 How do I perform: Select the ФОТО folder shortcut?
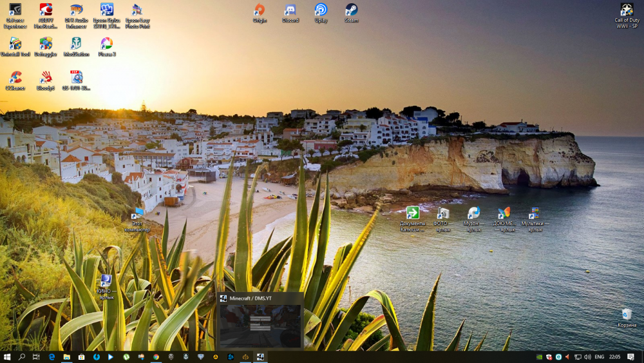443,214
